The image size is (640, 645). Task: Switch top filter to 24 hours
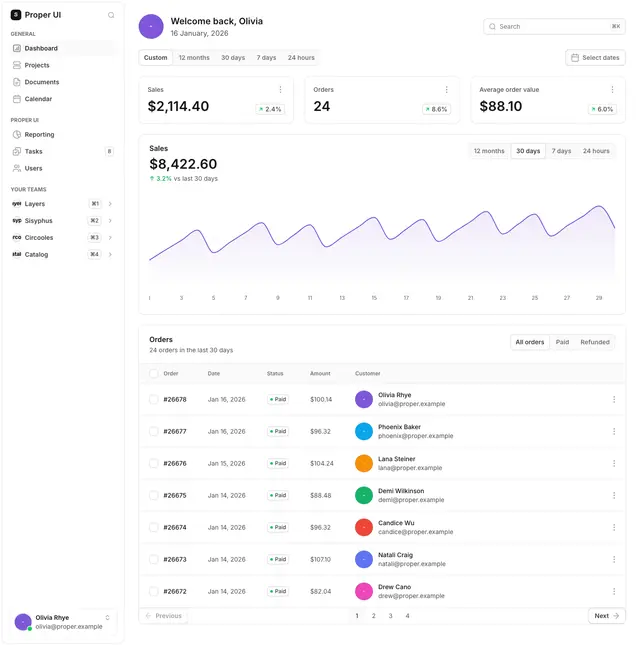point(301,58)
